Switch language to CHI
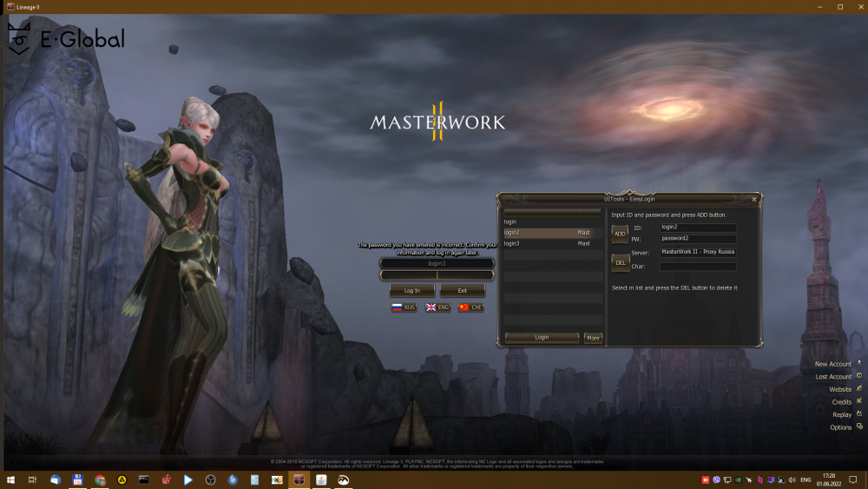Image resolution: width=868 pixels, height=489 pixels. (x=470, y=307)
